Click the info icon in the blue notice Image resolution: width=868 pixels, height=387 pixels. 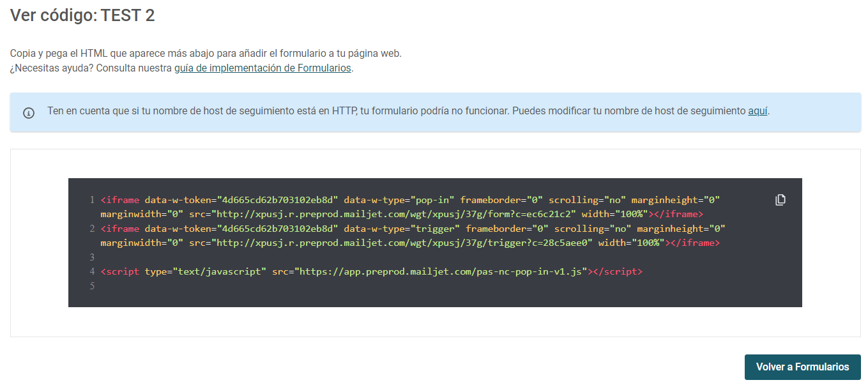coord(29,113)
